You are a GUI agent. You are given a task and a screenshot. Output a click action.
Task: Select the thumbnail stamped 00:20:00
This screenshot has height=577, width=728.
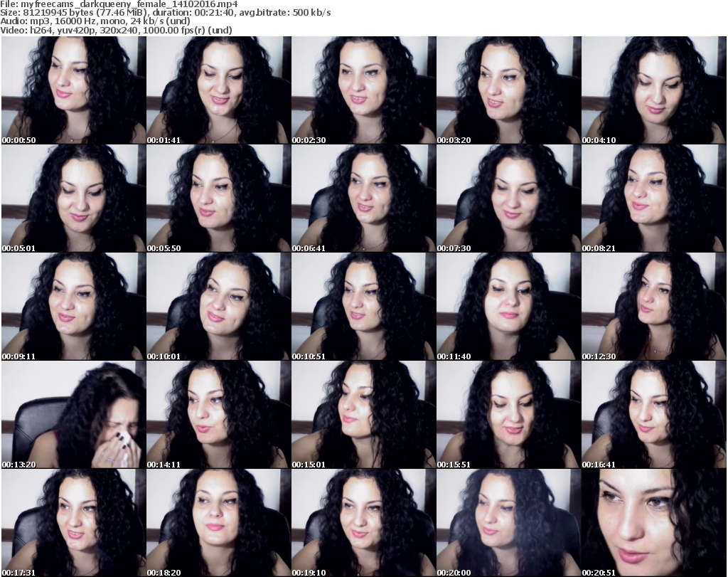[509, 523]
